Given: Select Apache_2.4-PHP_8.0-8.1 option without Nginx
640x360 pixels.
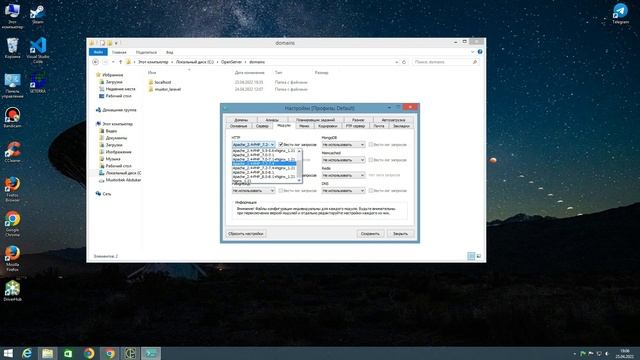Looking at the screenshot, I should 264,172.
